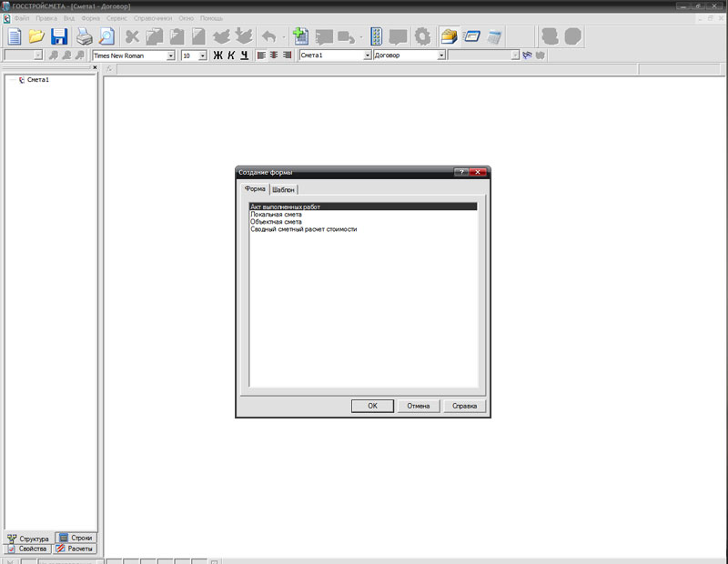This screenshot has width=728, height=564.
Task: Click the yellow folder icon in toolbar
Action: pos(449,36)
